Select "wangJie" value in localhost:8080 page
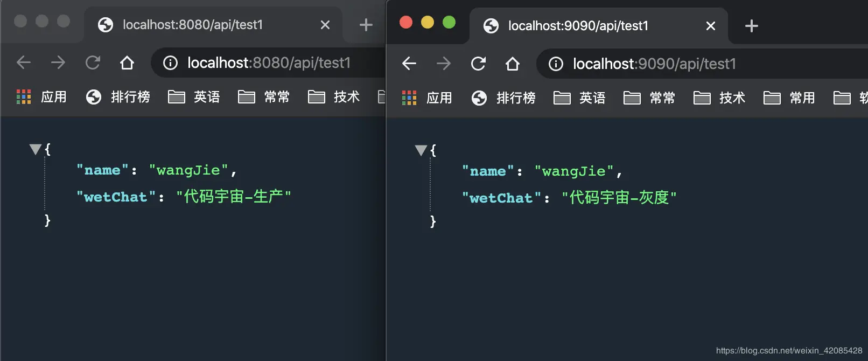This screenshot has height=361, width=868. [x=189, y=170]
